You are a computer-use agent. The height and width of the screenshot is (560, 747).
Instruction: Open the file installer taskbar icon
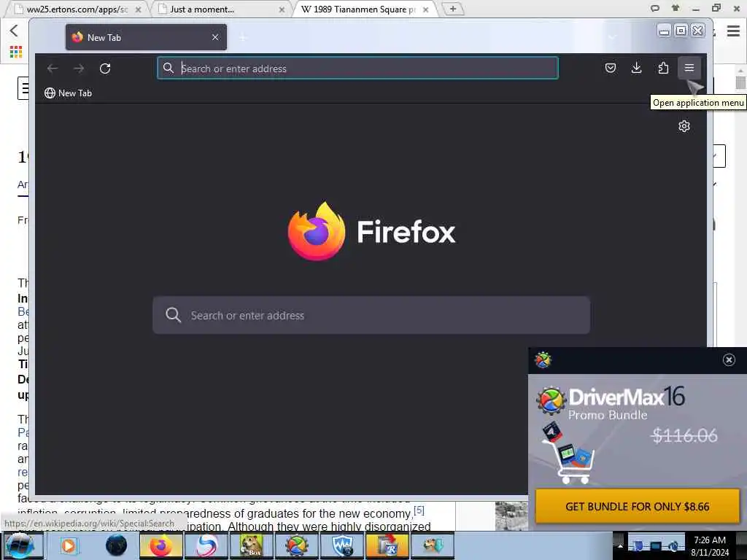coord(388,545)
